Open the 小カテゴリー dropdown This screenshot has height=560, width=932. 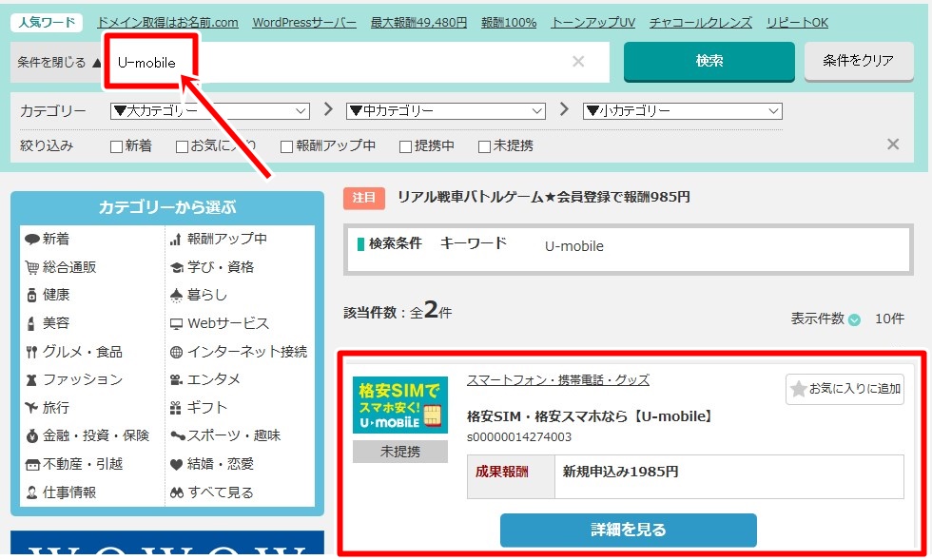coord(683,111)
